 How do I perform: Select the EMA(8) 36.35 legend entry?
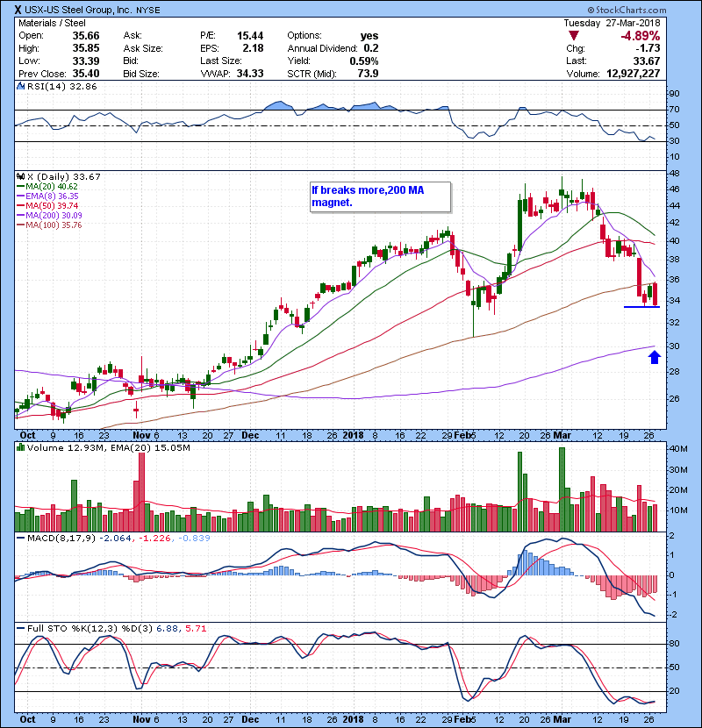click(x=47, y=196)
